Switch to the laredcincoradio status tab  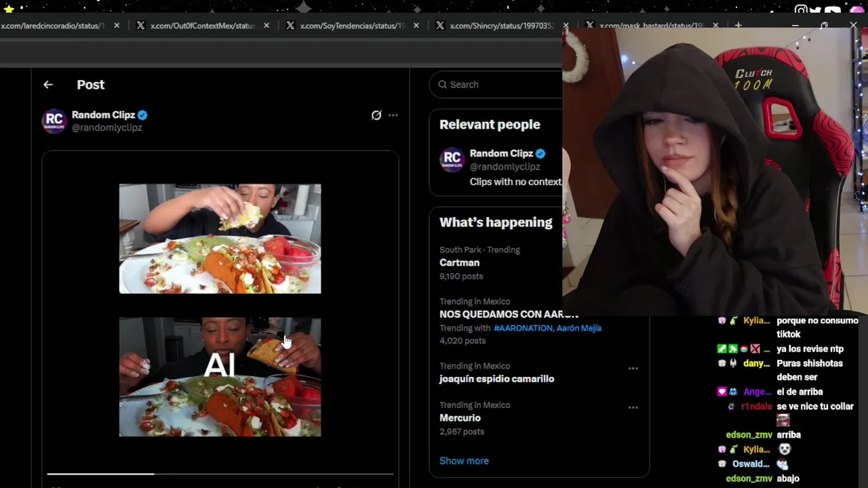pyautogui.click(x=53, y=26)
